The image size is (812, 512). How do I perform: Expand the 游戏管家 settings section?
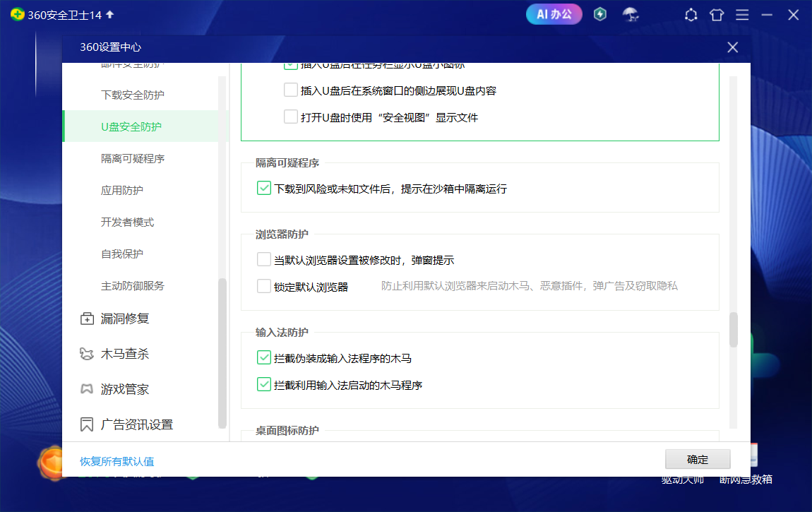pyautogui.click(x=115, y=389)
